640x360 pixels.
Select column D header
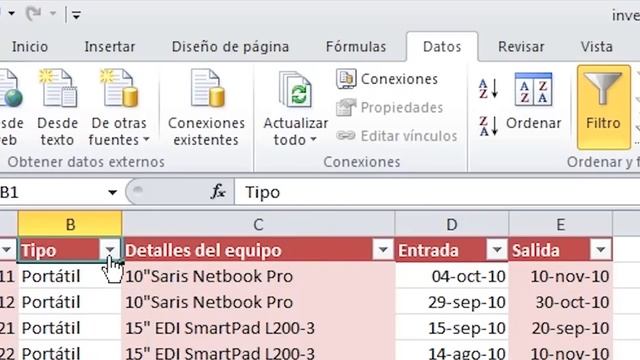point(452,224)
